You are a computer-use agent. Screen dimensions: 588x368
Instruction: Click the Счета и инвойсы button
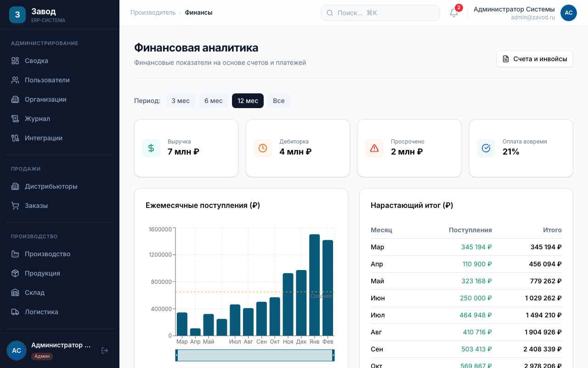click(534, 59)
